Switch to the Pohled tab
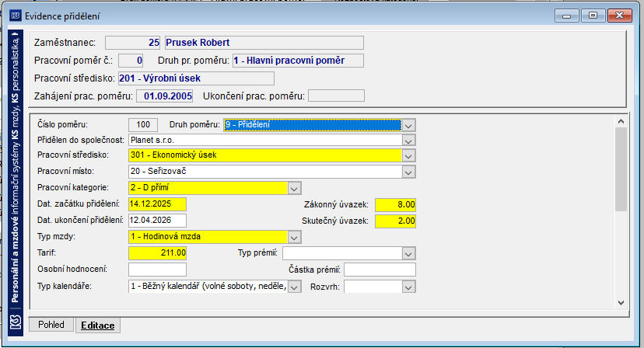This screenshot has width=644, height=348. click(x=51, y=325)
